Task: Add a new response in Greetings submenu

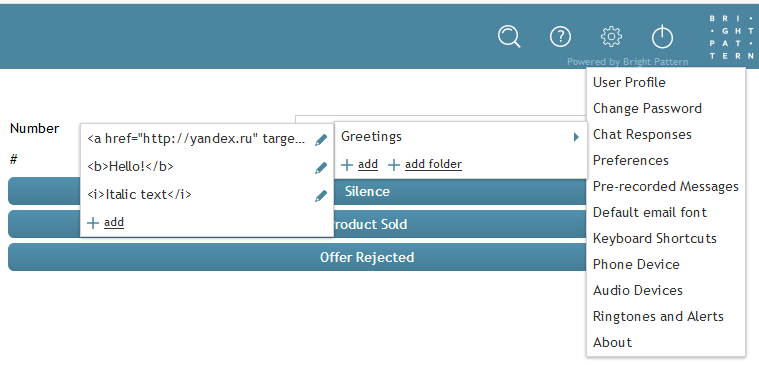Action: tap(106, 223)
